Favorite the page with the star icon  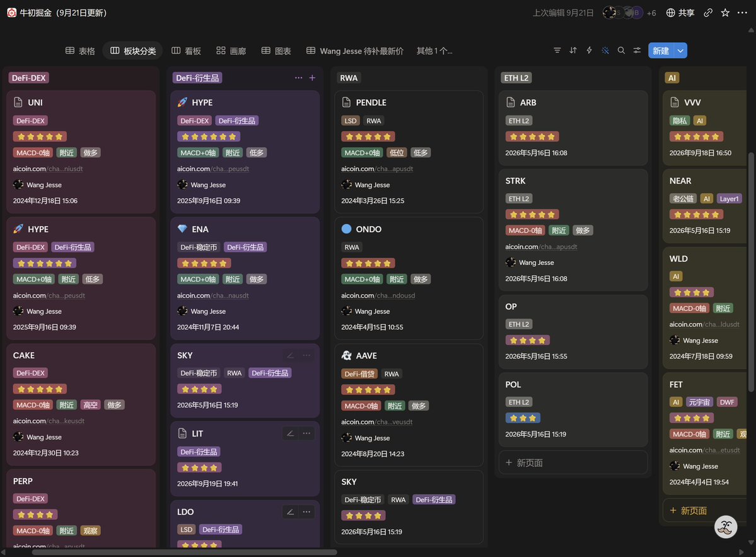coord(725,13)
